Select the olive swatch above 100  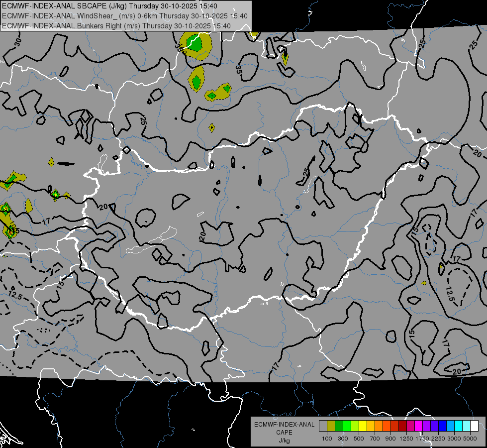tap(331, 426)
